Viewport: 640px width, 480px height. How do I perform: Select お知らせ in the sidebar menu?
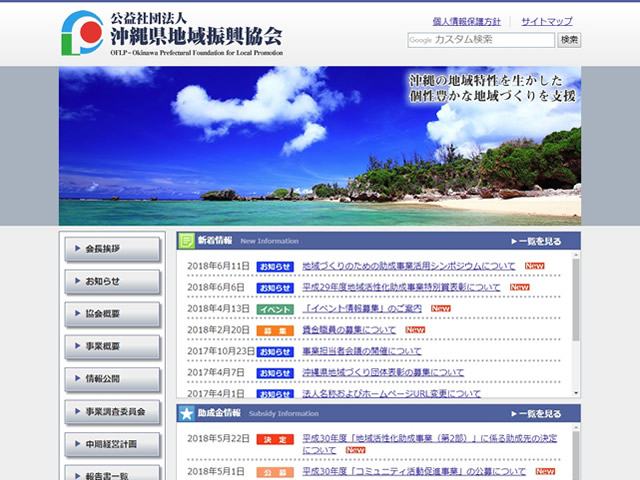pyautogui.click(x=111, y=281)
